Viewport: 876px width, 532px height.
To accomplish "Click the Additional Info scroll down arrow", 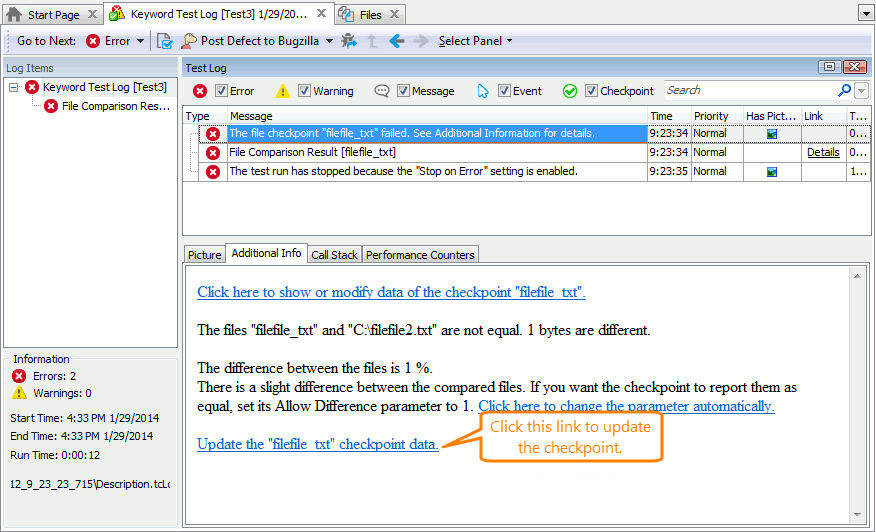I will coord(857,515).
